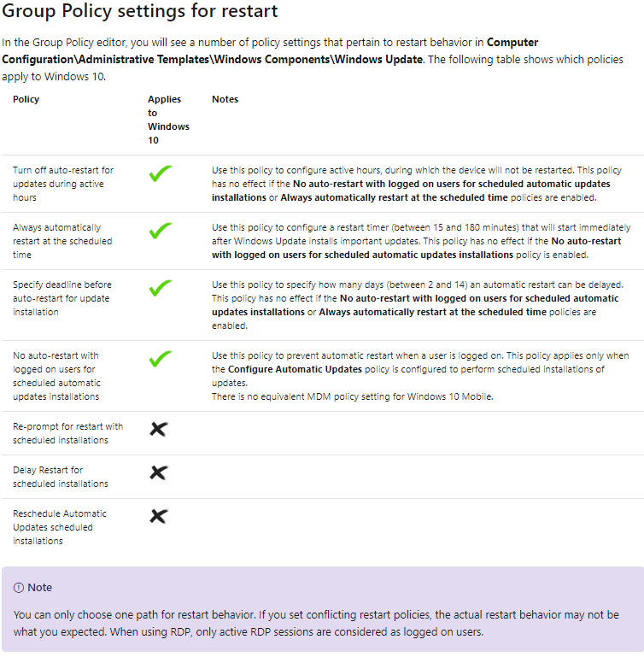Screen dimensions: 644x657
Task: Click black X for Re-prompt for restart policy
Action: point(158,429)
